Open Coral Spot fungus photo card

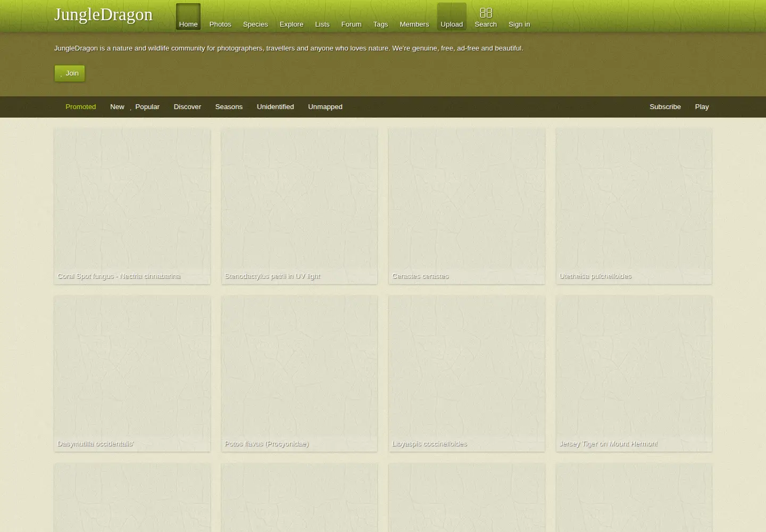click(x=132, y=206)
